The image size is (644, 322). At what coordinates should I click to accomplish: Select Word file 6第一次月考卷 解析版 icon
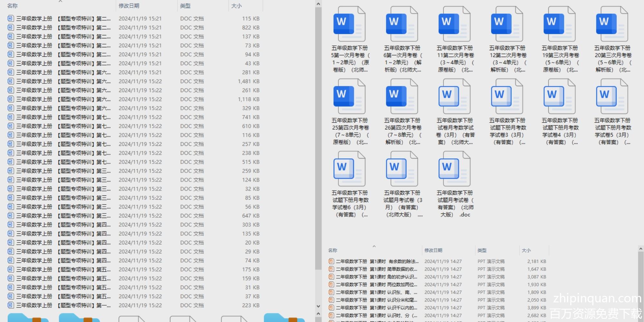402,24
